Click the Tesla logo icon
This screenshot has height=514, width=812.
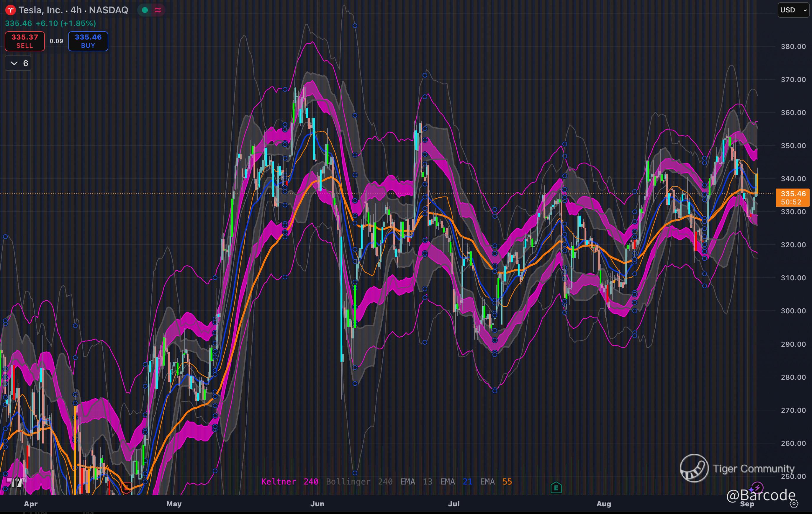(x=10, y=10)
